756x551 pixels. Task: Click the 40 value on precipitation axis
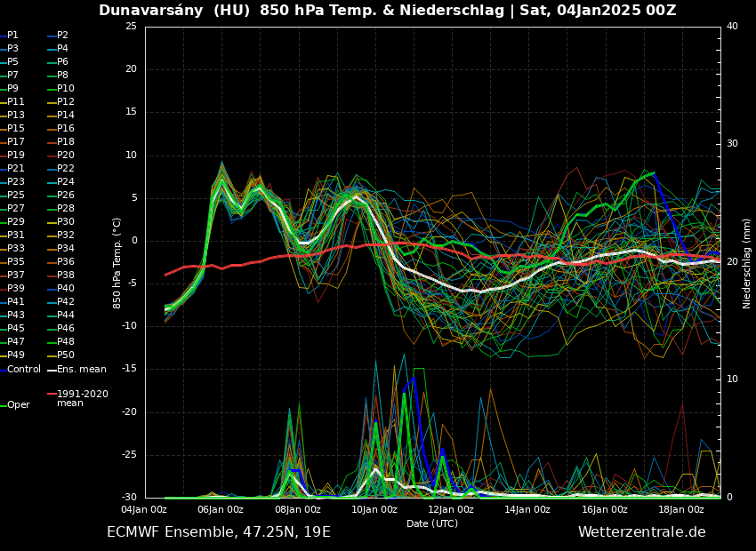[732, 27]
